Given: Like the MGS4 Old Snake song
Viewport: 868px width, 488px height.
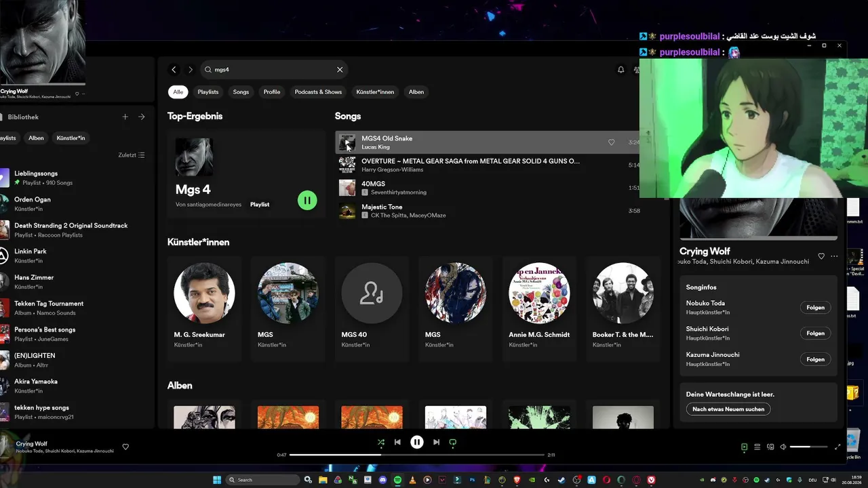Looking at the screenshot, I should (611, 142).
